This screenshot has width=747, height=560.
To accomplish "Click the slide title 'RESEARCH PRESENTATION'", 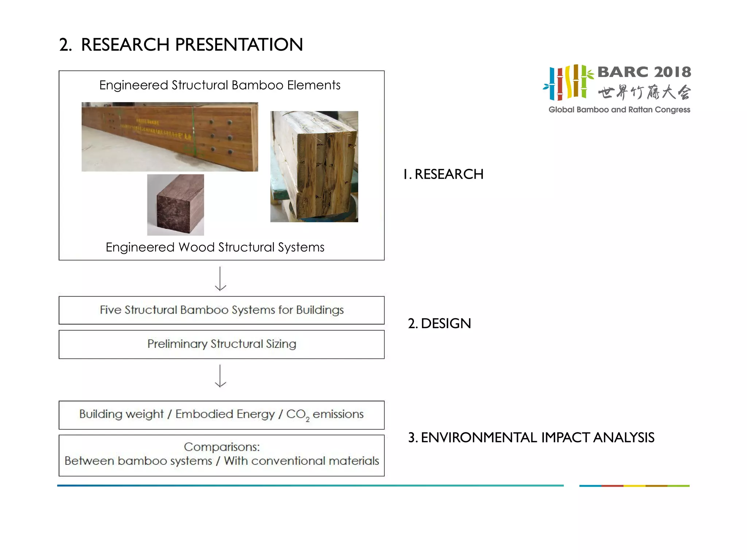I will point(192,44).
